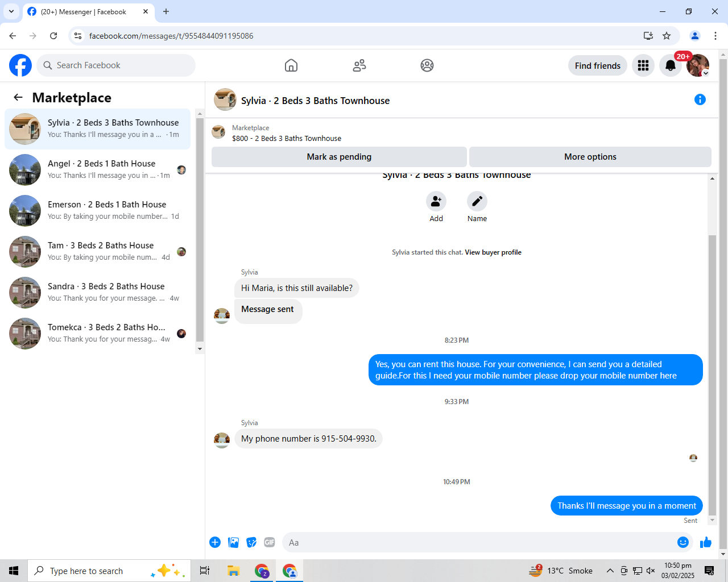Open the Chrome three-dot menu
Viewport: 728px width, 582px height.
tap(715, 36)
